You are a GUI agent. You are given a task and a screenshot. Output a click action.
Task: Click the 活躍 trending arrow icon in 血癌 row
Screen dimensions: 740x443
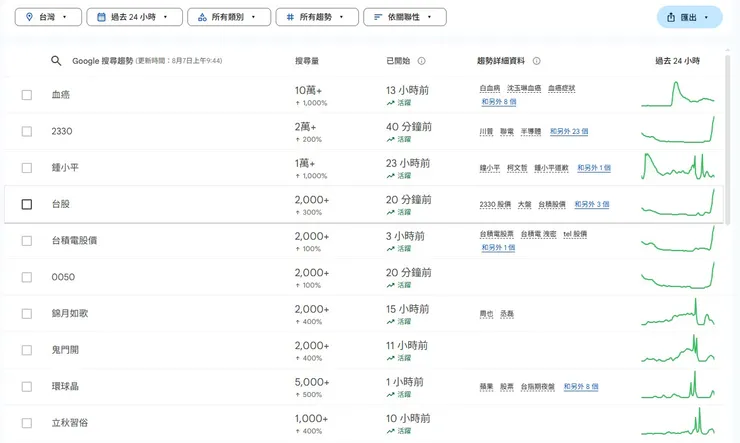coord(390,103)
